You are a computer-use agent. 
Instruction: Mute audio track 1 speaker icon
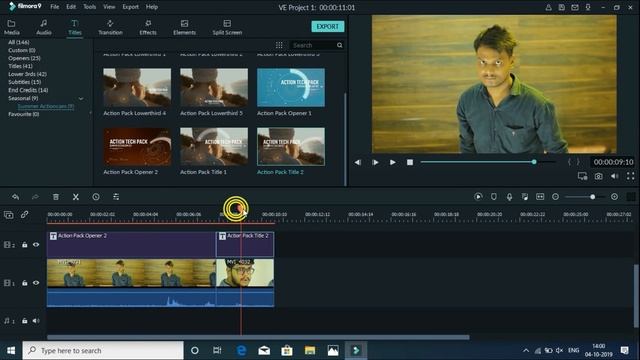pyautogui.click(x=36, y=321)
